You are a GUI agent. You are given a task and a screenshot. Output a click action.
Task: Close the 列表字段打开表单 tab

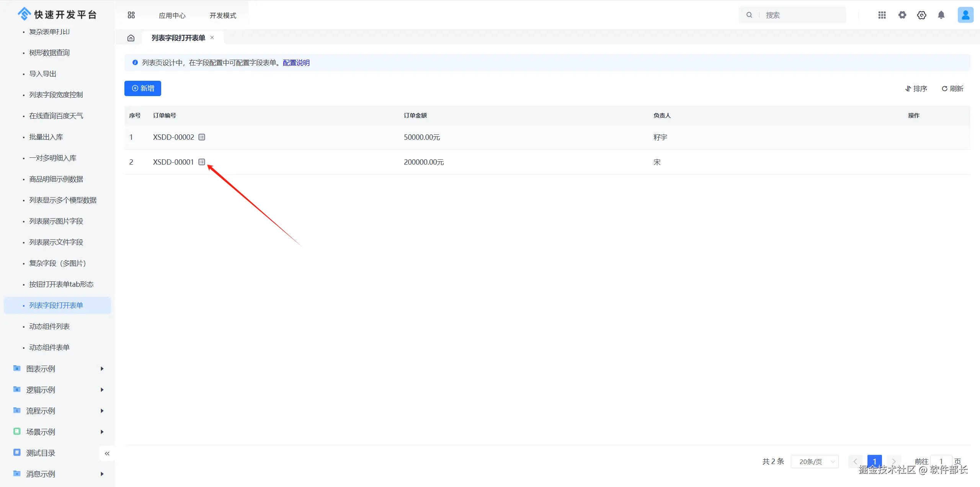(212, 38)
